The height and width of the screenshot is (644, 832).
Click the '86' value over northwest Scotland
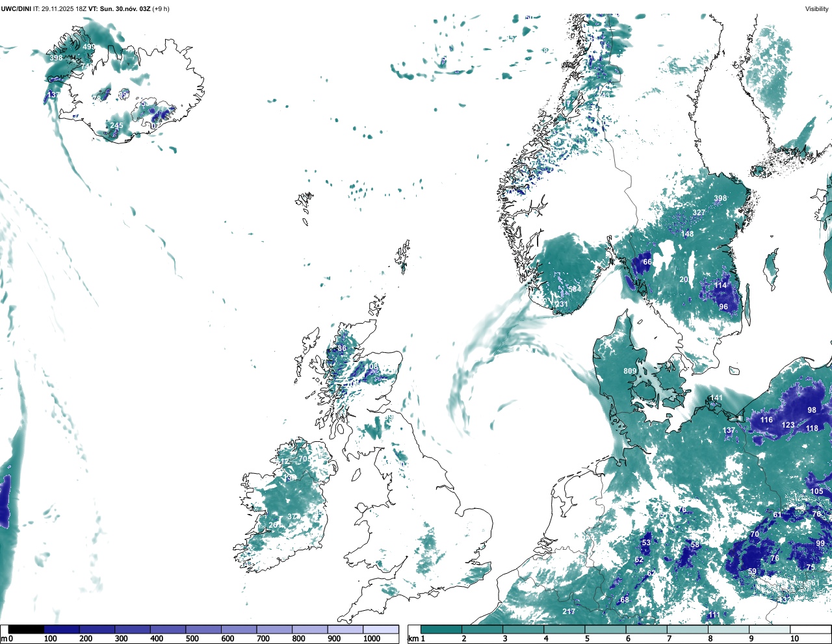pos(342,349)
